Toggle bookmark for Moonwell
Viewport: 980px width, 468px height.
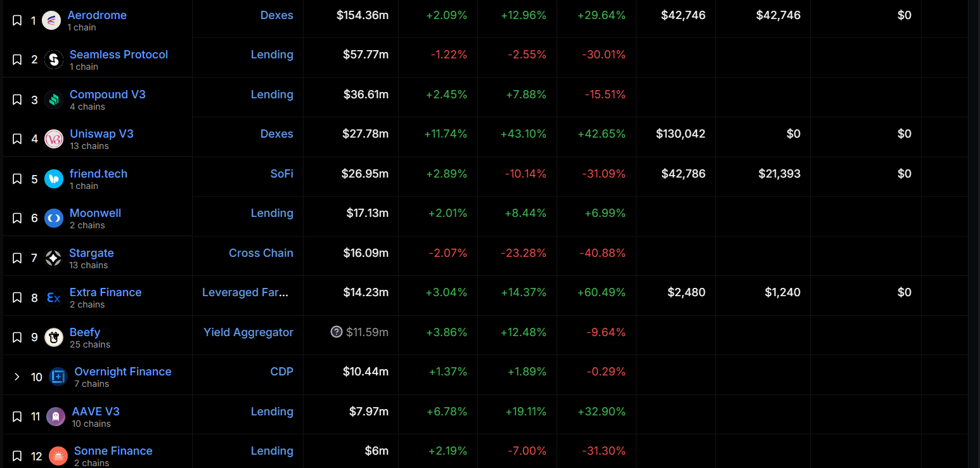click(x=17, y=218)
